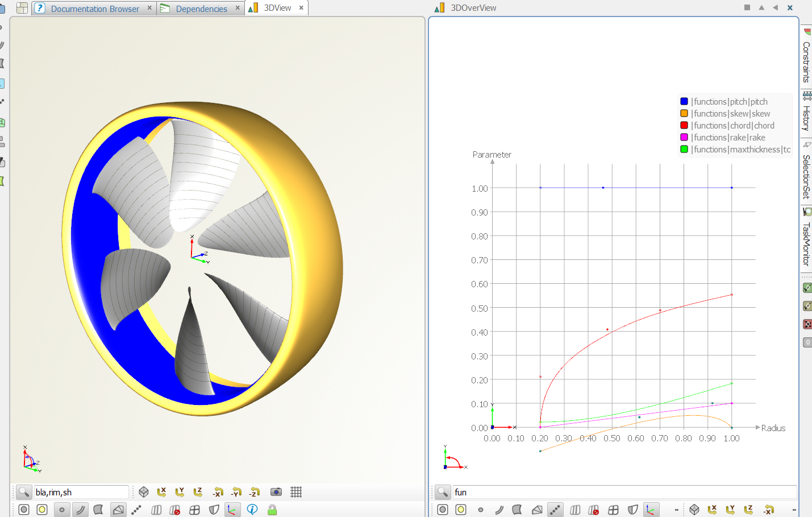Set 3DView to negative X direction
The height and width of the screenshot is (517, 812).
coord(218,492)
